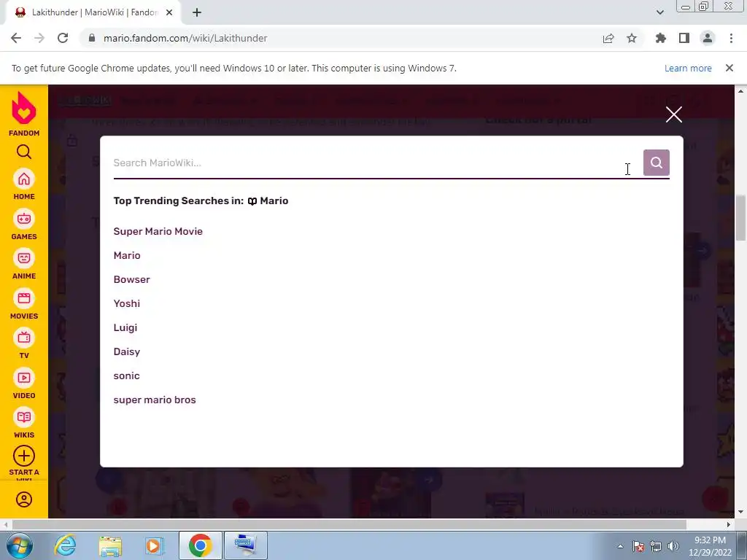Select trending search super mario bros
The height and width of the screenshot is (560, 747).
pyautogui.click(x=155, y=400)
